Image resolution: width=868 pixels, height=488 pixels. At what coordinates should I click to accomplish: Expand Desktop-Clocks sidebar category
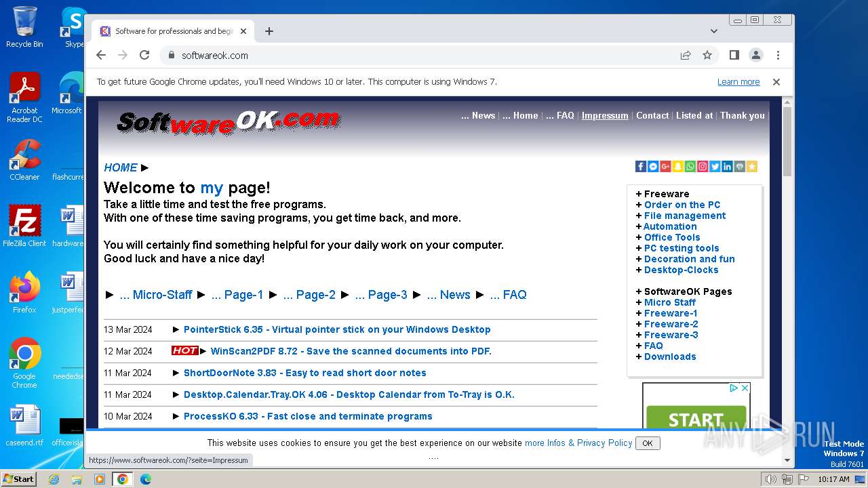[x=681, y=270]
